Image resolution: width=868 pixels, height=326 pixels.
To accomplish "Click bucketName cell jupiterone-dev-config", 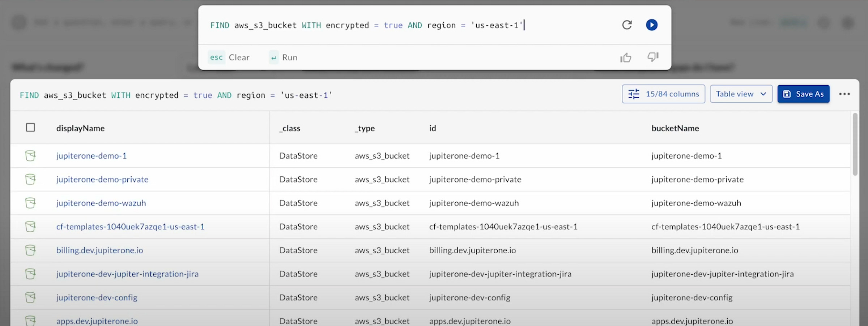I will (692, 297).
